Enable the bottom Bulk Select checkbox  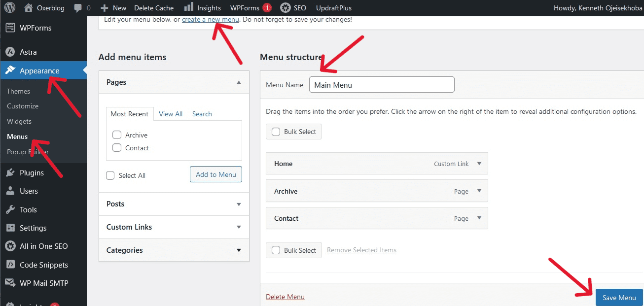(x=276, y=250)
